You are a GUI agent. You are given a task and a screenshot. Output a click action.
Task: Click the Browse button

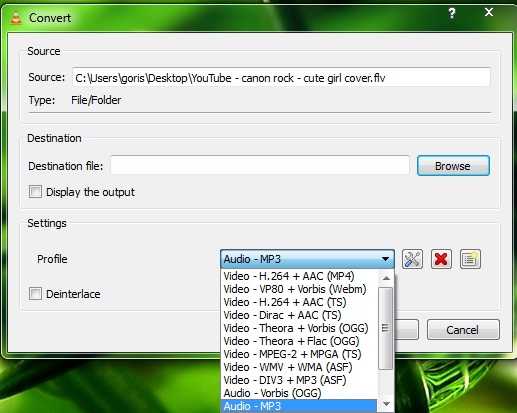pyautogui.click(x=453, y=166)
